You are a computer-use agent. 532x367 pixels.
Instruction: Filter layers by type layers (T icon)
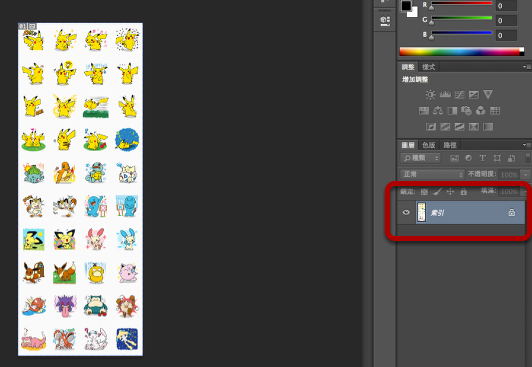pyautogui.click(x=482, y=158)
